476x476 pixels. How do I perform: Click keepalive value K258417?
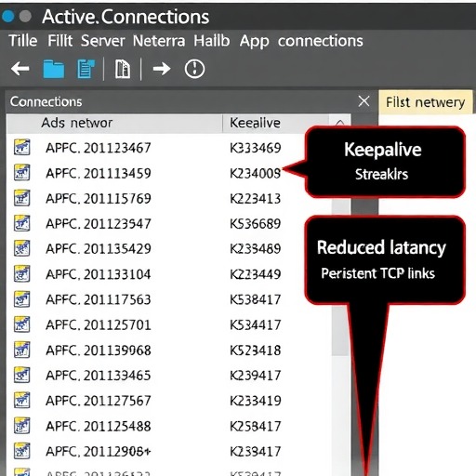[256, 427]
